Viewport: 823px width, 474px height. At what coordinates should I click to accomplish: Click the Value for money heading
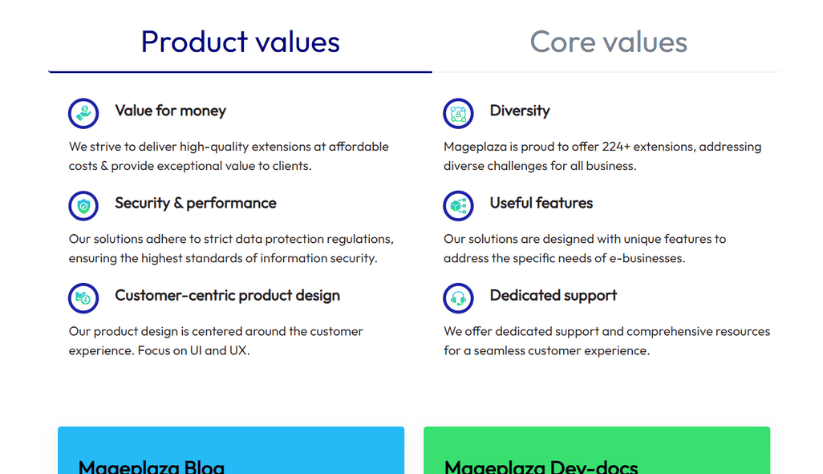pos(170,111)
